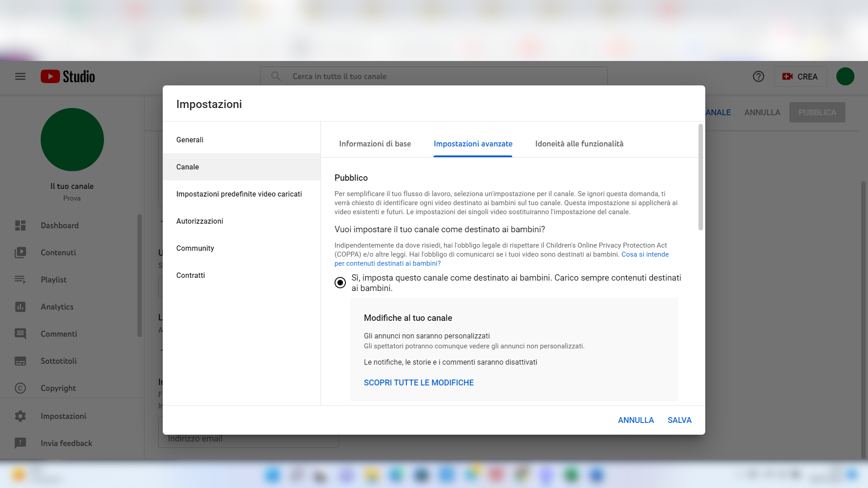Open the SCOPRI TUTTE LE MODIFICHE link
Image resolution: width=868 pixels, height=488 pixels.
click(418, 382)
